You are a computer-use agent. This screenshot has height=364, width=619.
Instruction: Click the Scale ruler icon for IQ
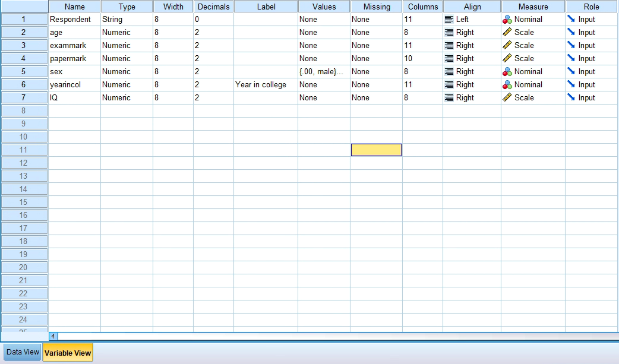point(507,97)
